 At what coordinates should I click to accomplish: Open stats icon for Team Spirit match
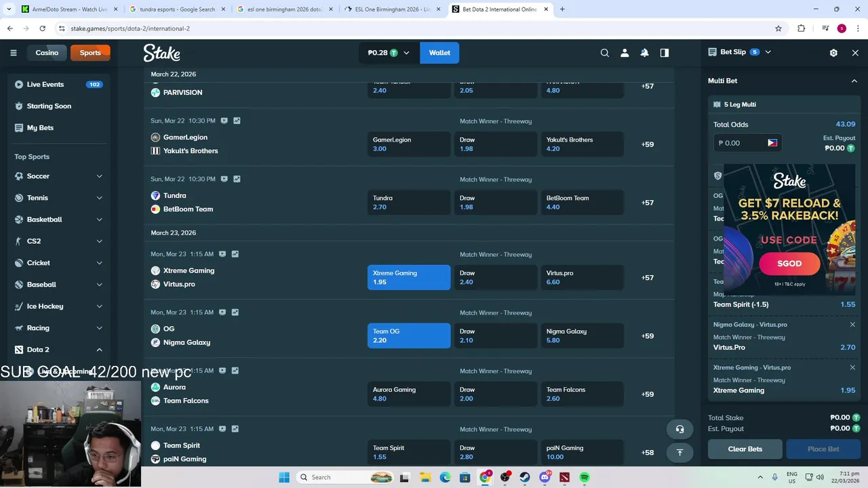(235, 429)
